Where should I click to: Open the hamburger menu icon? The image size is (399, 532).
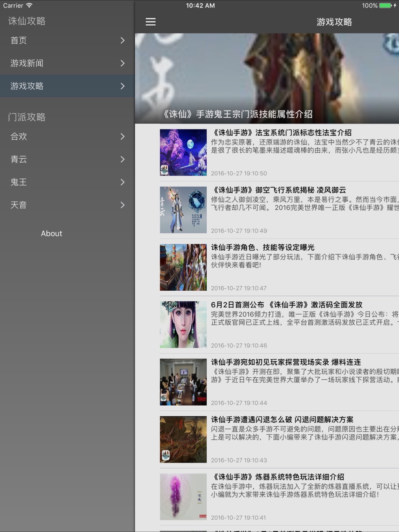point(150,22)
